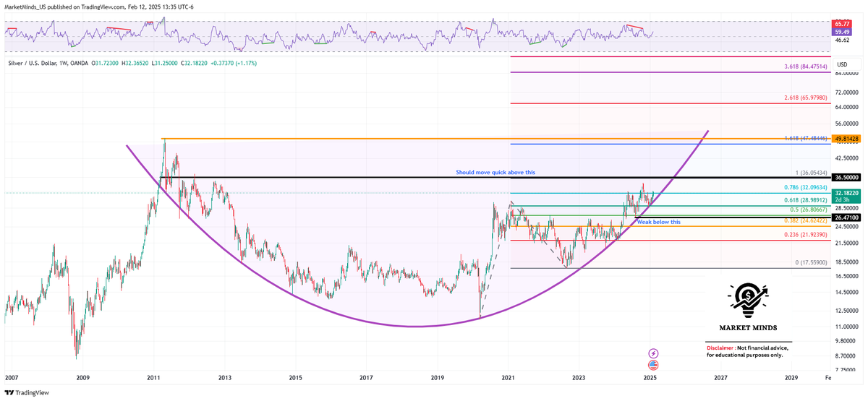The width and height of the screenshot is (868, 401).
Task: Click the 2019 label on time axis
Action: pyautogui.click(x=437, y=378)
